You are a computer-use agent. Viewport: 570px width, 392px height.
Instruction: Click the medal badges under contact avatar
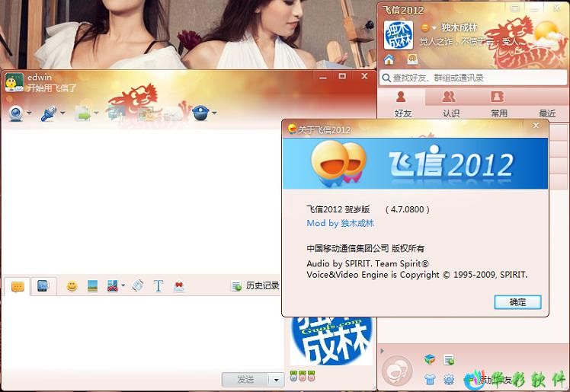pos(303,376)
